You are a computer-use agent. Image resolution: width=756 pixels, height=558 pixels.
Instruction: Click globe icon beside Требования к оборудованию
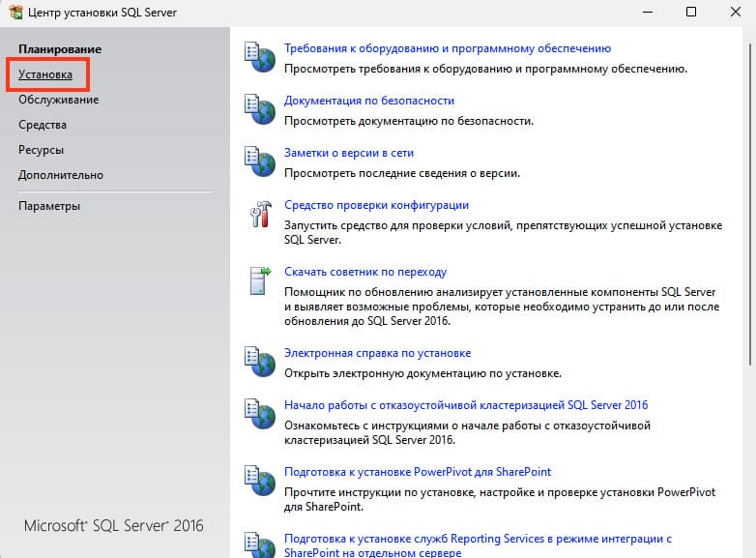[259, 57]
